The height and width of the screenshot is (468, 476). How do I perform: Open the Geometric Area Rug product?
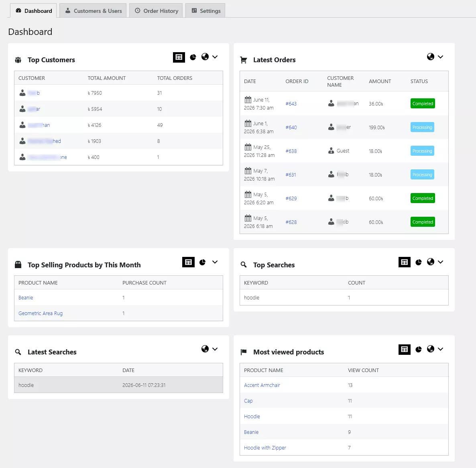point(41,313)
